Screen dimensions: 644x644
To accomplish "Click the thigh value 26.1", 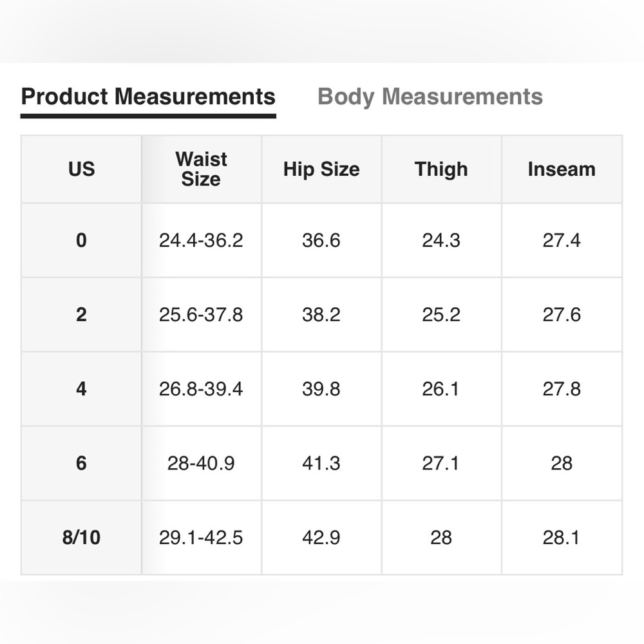I will [440, 389].
